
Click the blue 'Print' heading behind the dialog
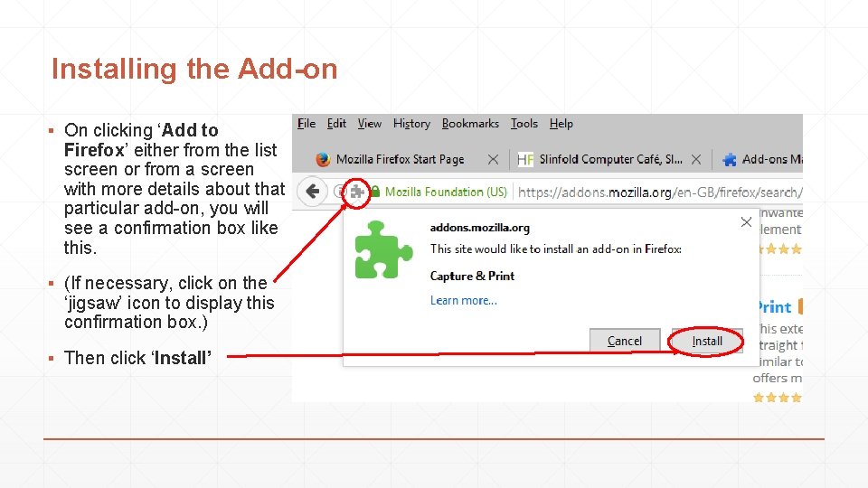pos(775,307)
